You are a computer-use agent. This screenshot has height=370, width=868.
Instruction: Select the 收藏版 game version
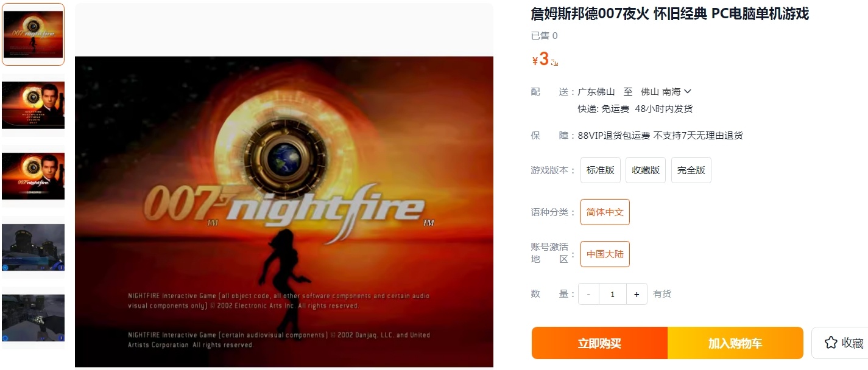click(x=646, y=170)
